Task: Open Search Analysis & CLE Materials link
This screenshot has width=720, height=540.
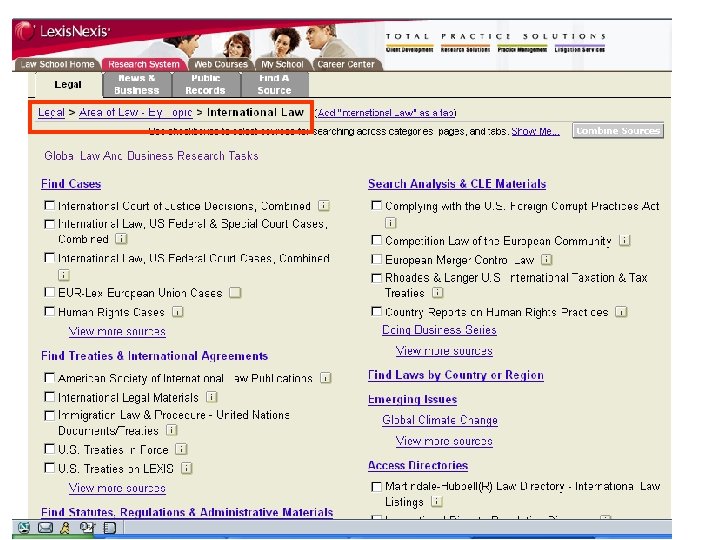Action: click(x=457, y=184)
